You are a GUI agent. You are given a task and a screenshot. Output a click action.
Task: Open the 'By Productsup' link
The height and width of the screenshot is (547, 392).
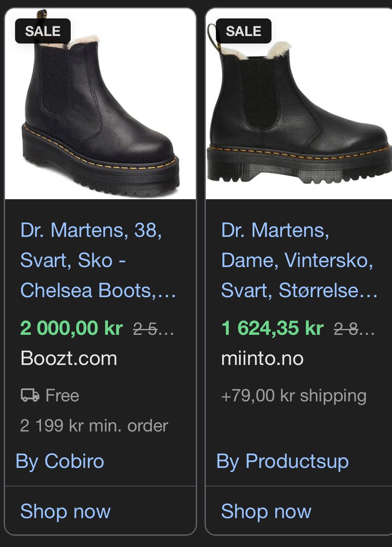point(282,461)
